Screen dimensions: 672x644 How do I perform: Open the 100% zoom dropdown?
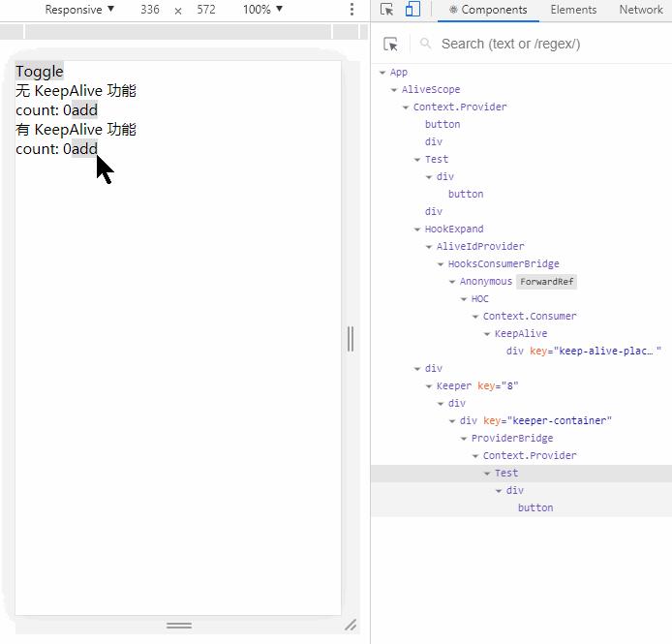click(x=262, y=9)
